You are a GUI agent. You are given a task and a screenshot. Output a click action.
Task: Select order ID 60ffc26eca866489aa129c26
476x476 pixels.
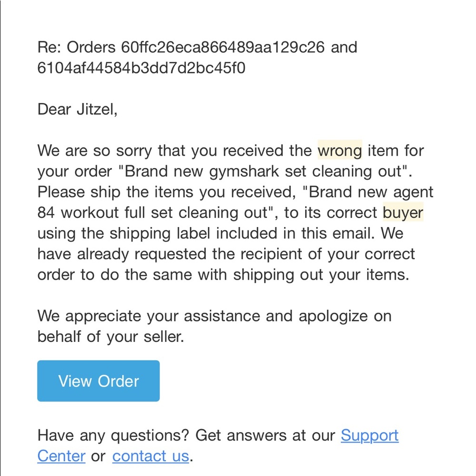pos(223,48)
